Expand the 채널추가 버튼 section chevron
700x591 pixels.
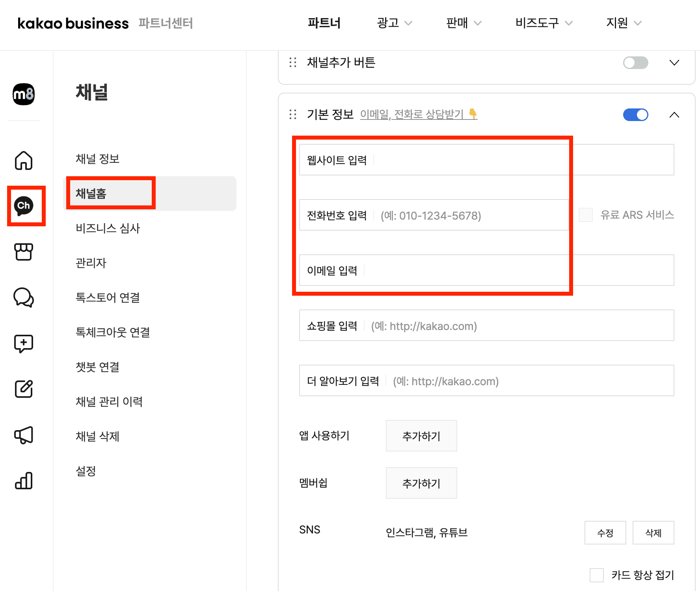point(674,63)
